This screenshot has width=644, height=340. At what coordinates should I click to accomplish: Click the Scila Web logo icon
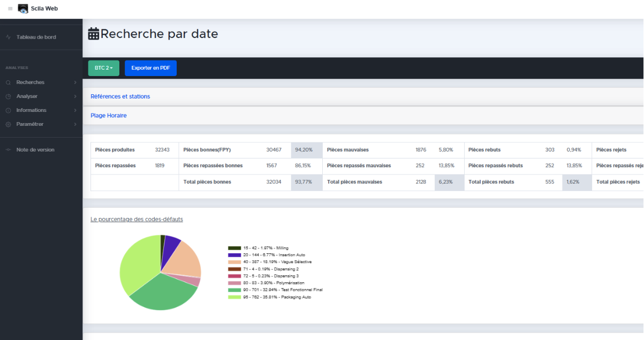[x=23, y=9]
